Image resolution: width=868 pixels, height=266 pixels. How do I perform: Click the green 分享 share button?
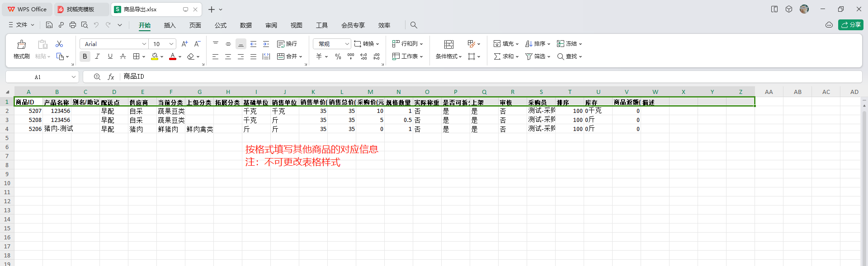850,25
